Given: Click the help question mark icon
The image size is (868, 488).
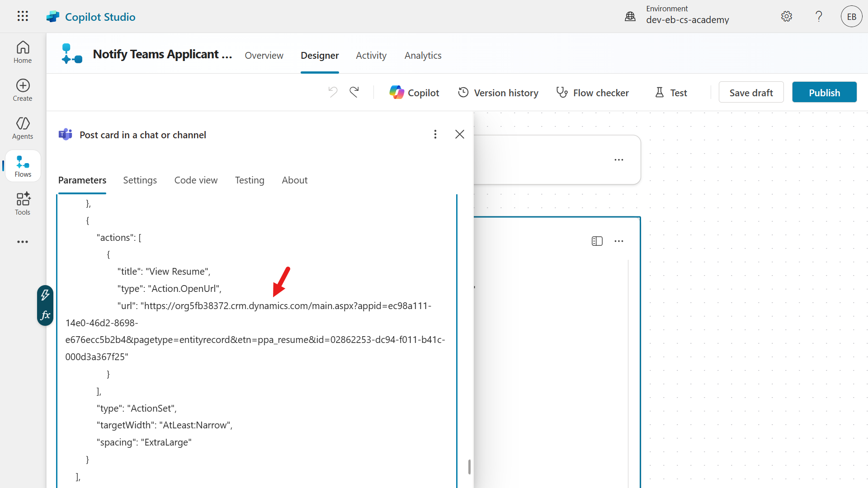Looking at the screenshot, I should tap(819, 17).
